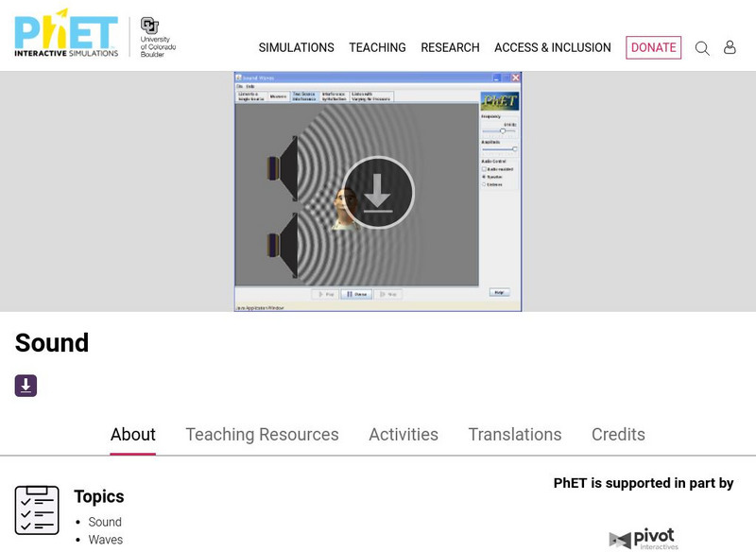Image resolution: width=756 pixels, height=552 pixels.
Task: Open the sign-in person icon
Action: pyautogui.click(x=730, y=47)
